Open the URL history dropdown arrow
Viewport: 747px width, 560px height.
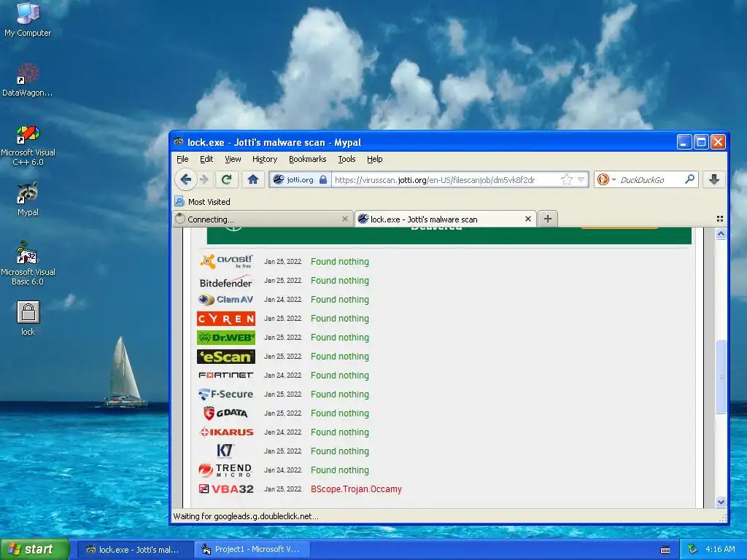tap(581, 179)
